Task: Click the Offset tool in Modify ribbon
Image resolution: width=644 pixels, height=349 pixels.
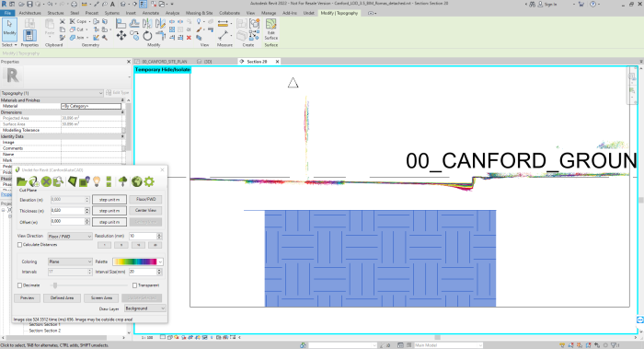Action: [134, 23]
